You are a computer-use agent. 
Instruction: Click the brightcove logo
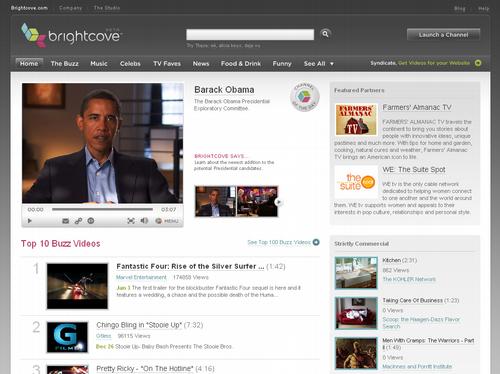(71, 35)
